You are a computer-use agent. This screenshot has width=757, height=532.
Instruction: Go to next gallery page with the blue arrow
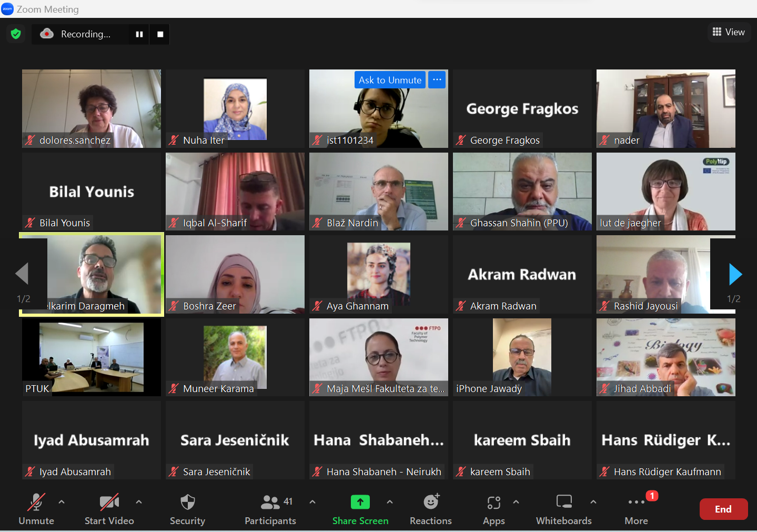point(735,274)
